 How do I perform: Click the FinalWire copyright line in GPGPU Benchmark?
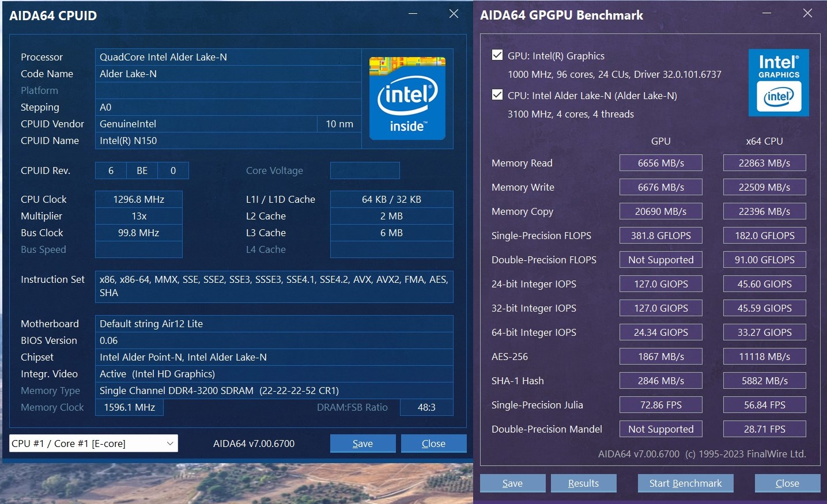click(x=702, y=454)
